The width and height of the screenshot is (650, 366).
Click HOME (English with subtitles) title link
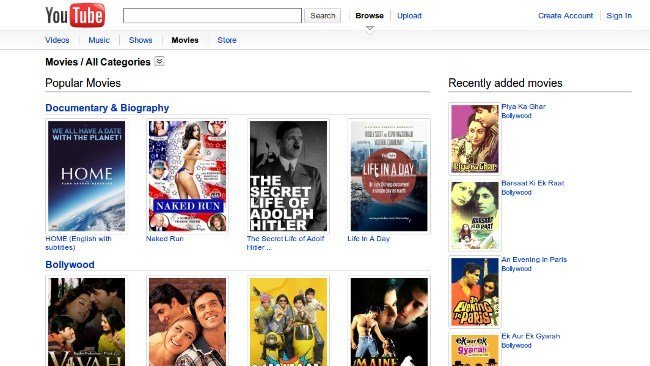(x=78, y=243)
